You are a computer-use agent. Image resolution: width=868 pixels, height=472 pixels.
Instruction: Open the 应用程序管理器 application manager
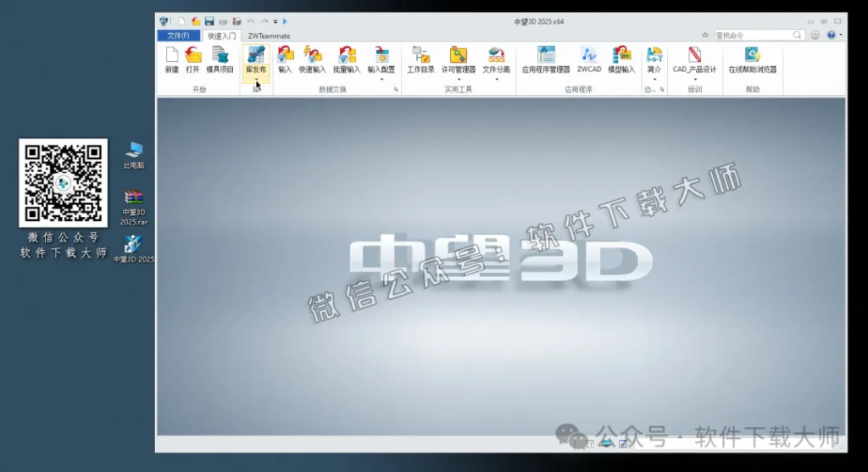coord(546,55)
